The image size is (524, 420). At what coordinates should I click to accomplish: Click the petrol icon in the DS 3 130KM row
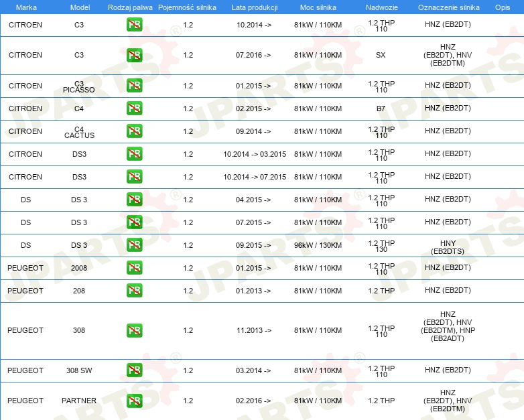click(x=134, y=245)
